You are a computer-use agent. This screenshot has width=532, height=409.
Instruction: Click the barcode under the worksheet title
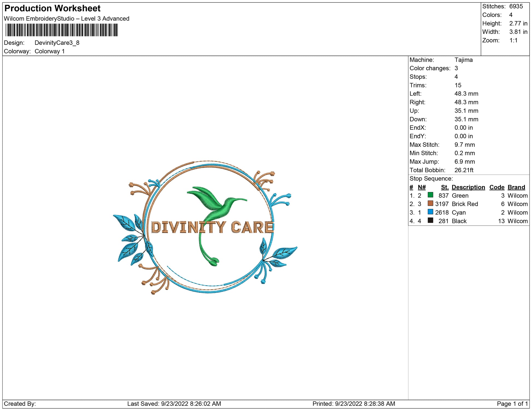(62, 30)
